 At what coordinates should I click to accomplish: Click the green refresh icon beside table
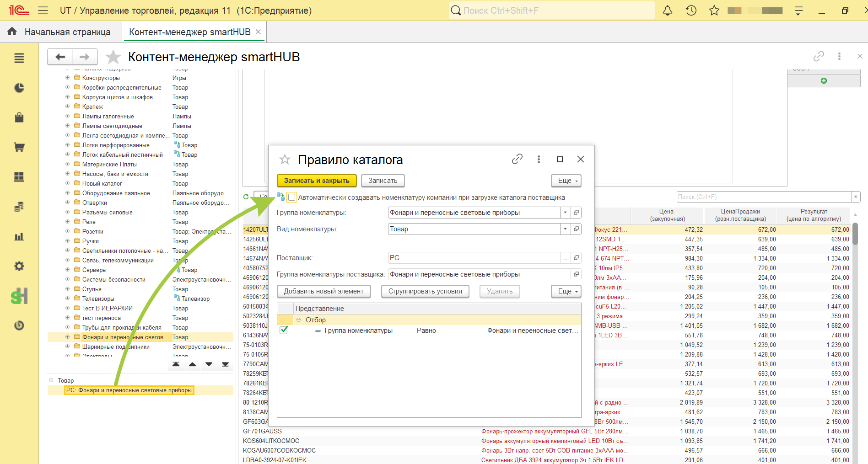[246, 197]
